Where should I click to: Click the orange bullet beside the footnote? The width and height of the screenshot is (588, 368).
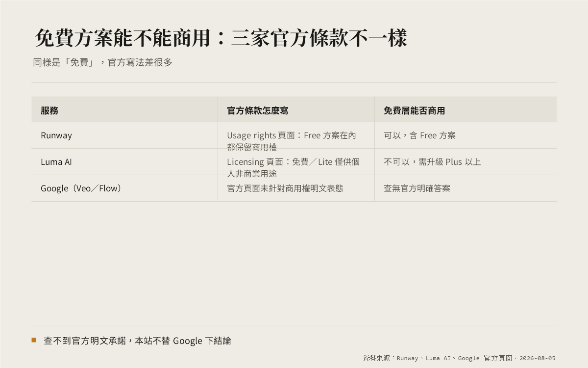coord(34,340)
